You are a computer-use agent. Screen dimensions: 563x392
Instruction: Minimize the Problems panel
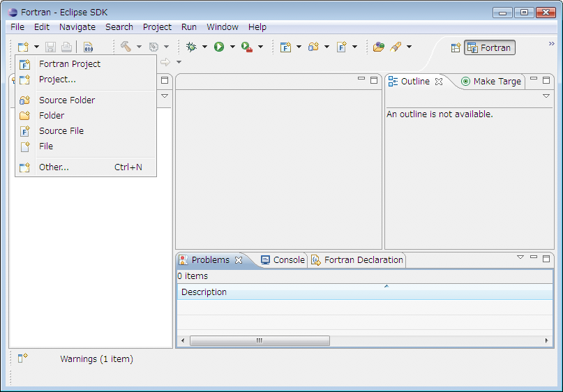pos(534,257)
